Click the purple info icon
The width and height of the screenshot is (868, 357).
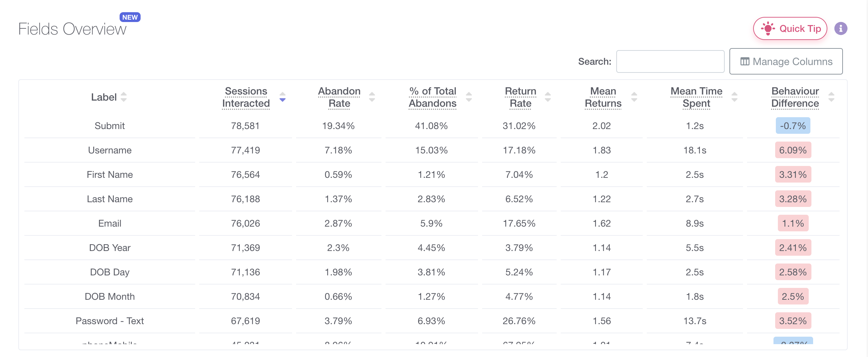(841, 29)
